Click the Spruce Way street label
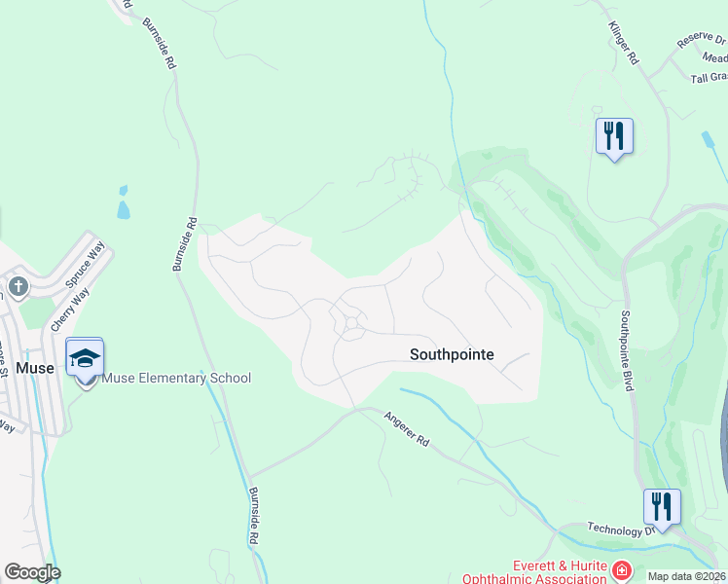Viewport: 728px width, 584px height. [x=85, y=264]
